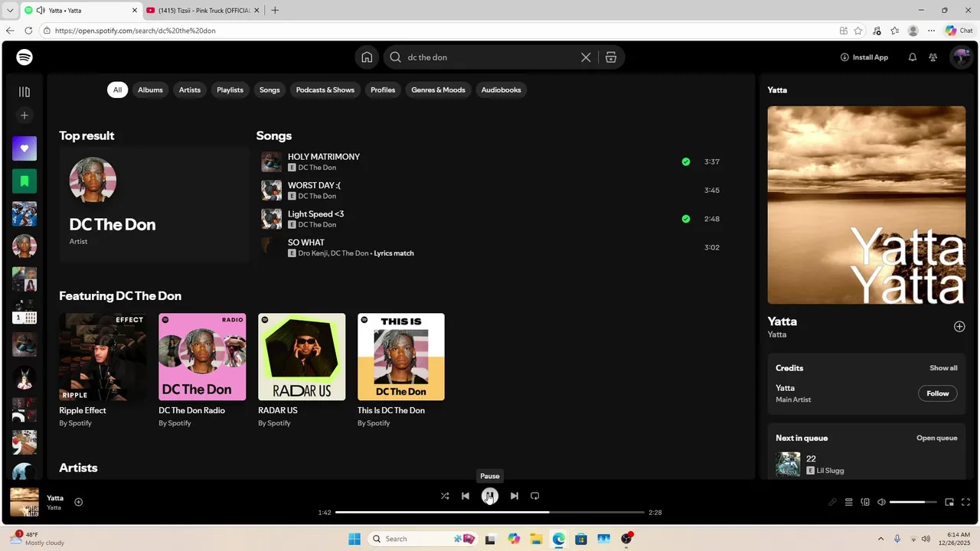
Task: Open Your Episodes green bookmark in sidebar
Action: pyautogui.click(x=24, y=181)
